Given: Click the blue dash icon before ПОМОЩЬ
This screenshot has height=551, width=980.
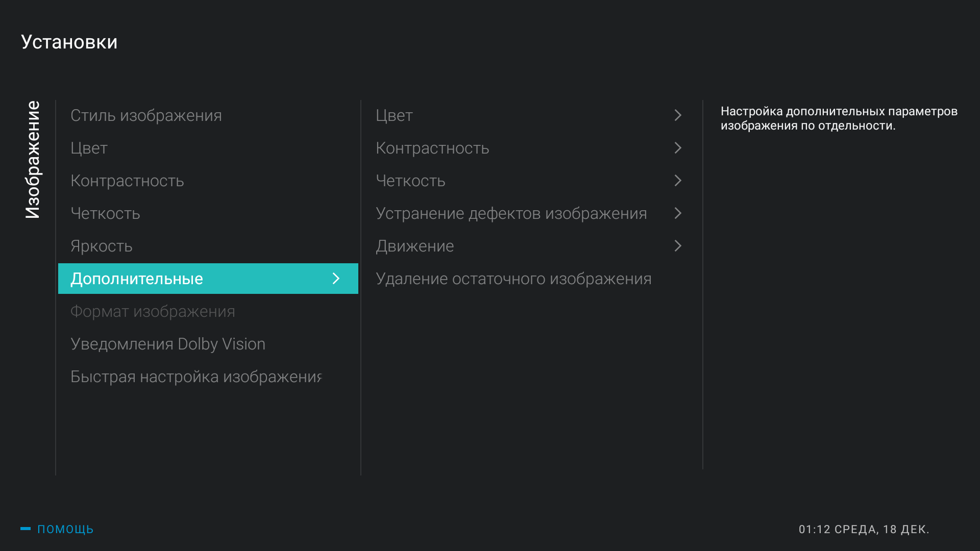Looking at the screenshot, I should [26, 529].
